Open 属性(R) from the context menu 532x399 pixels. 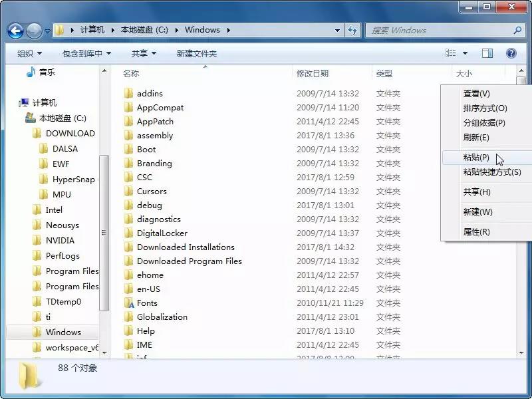click(x=476, y=232)
